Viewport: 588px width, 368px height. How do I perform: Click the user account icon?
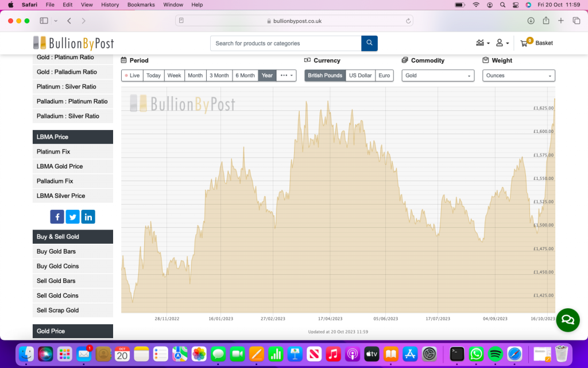pyautogui.click(x=500, y=43)
